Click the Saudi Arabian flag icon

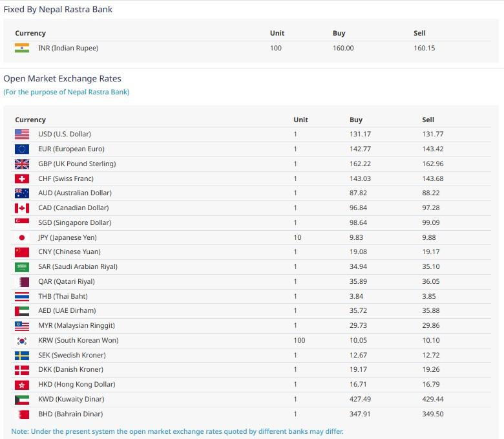pyautogui.click(x=22, y=267)
